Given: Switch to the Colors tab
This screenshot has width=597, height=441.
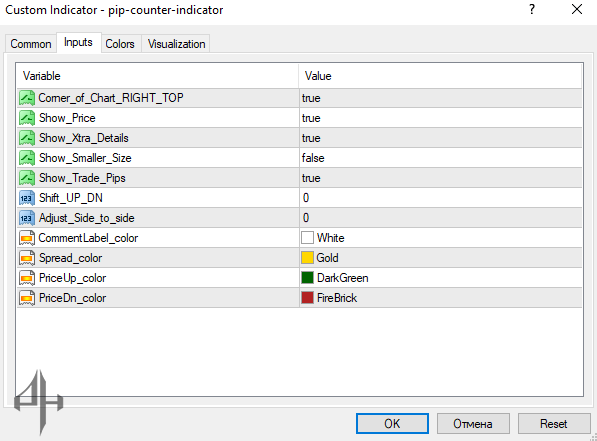Looking at the screenshot, I should tap(120, 44).
